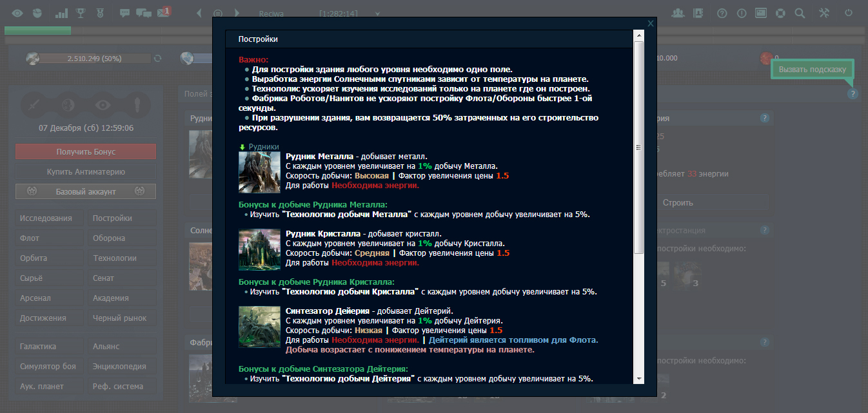Open settings wrench and screwdriver icon
The image size is (868, 413).
[825, 13]
